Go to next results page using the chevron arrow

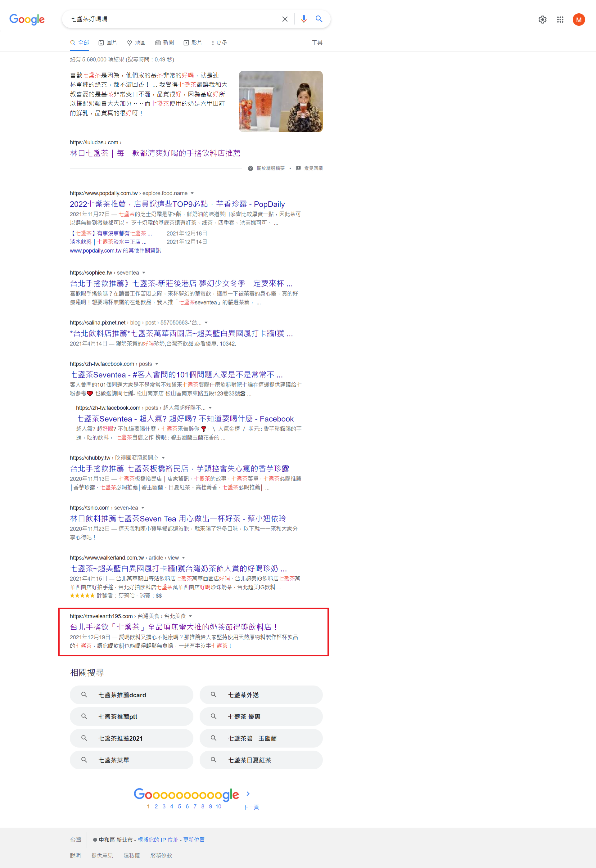coord(248,794)
